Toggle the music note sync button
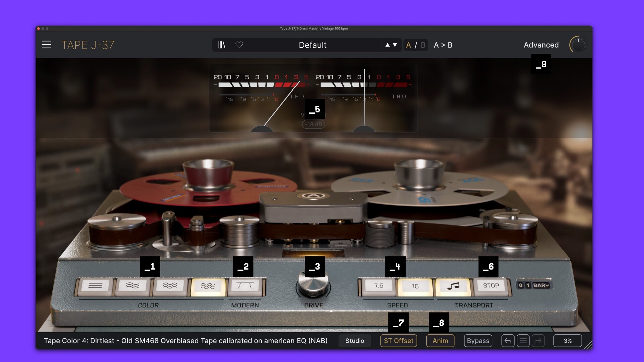Image resolution: width=644 pixels, height=362 pixels. 453,287
